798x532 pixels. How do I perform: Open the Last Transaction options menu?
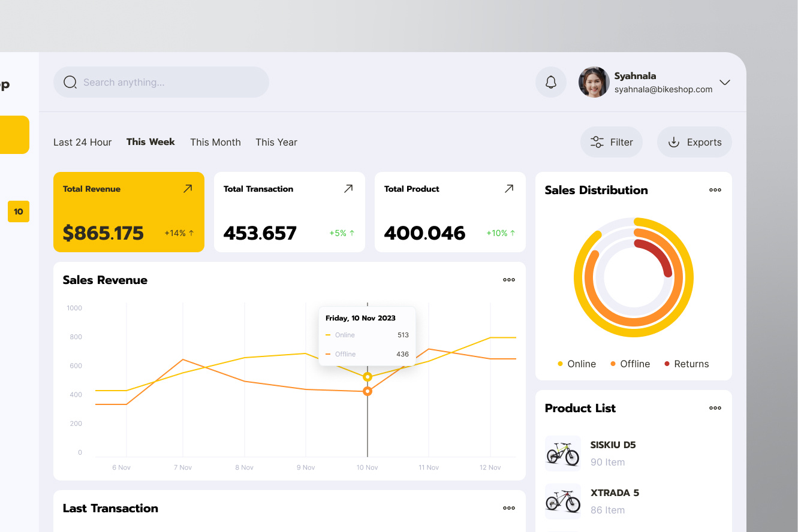point(508,508)
